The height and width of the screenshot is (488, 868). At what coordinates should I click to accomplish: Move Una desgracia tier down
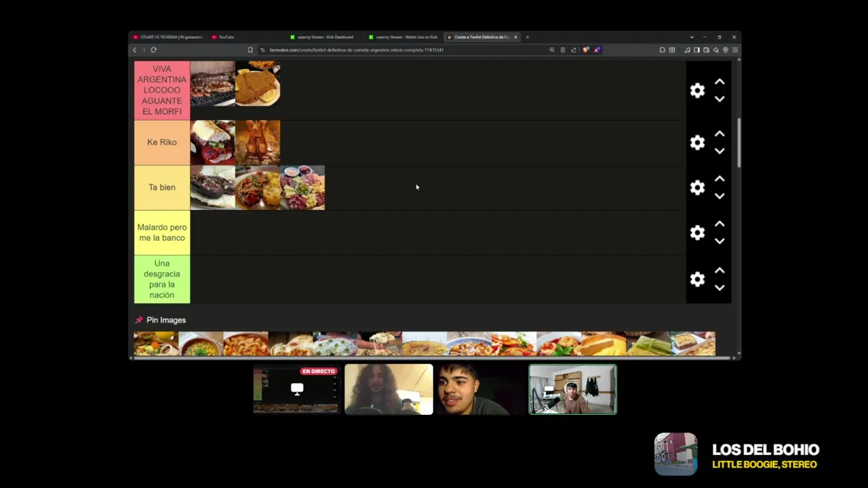[719, 287]
